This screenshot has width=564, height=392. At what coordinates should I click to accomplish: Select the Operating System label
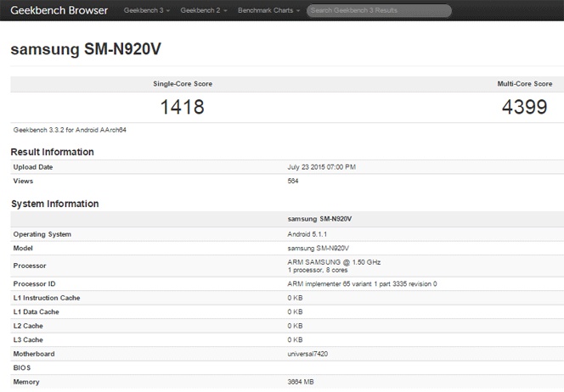[x=42, y=234]
